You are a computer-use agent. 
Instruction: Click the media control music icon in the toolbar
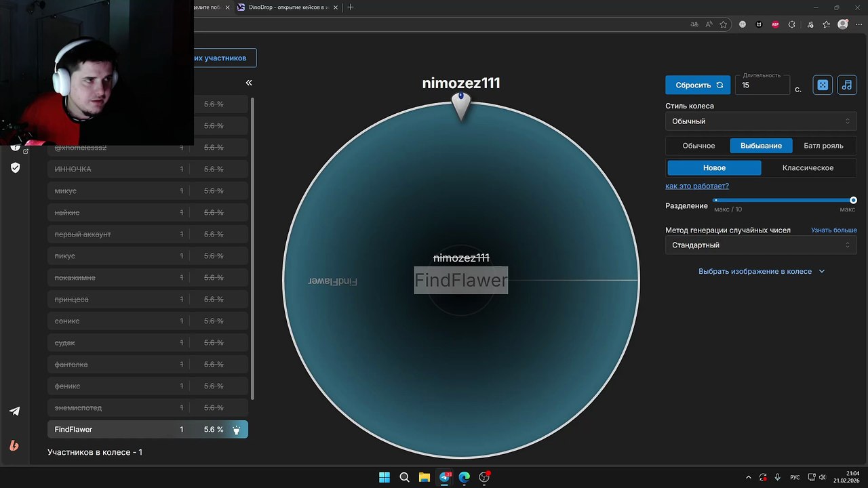click(x=810, y=24)
